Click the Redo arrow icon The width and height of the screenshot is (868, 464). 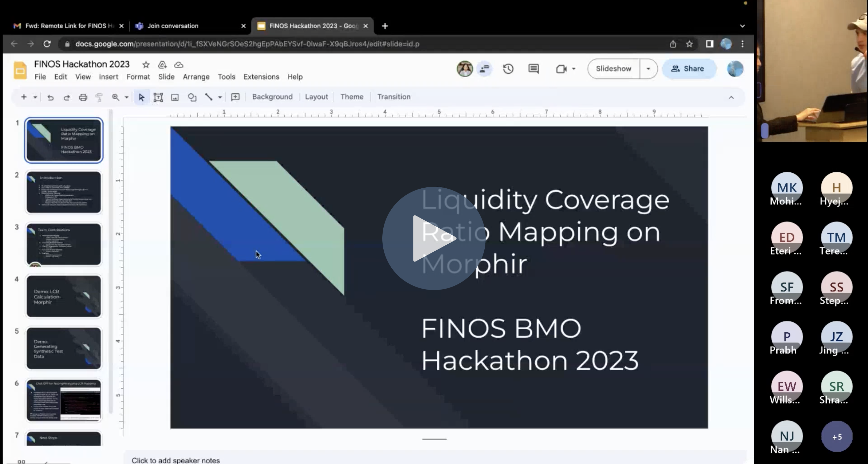[x=67, y=97]
